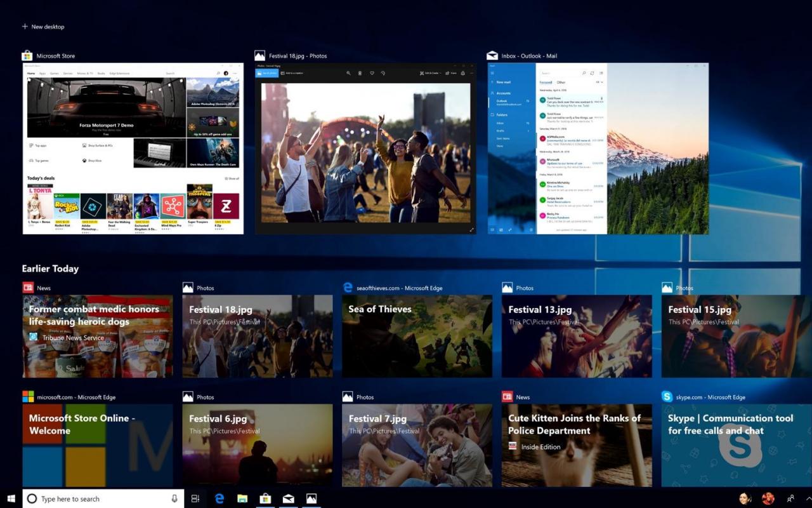The image size is (812, 508).
Task: Launch Microsoft Edge from the taskbar
Action: (219, 498)
